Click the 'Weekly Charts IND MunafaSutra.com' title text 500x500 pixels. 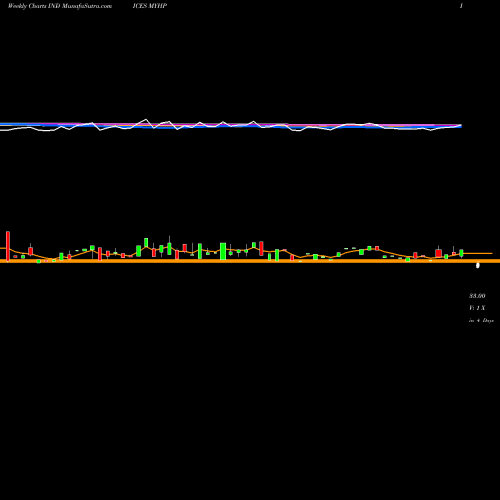60,6
